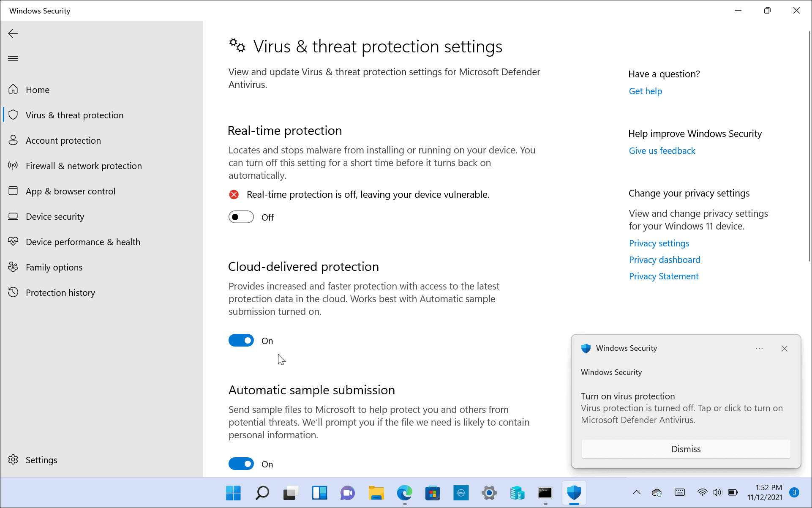812x508 pixels.
Task: Click the Family options people icon
Action: 14,267
